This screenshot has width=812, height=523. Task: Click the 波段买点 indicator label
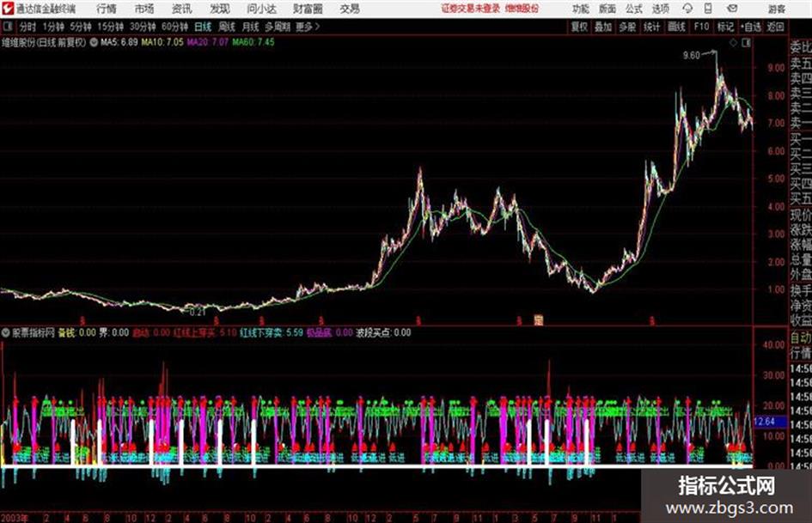[374, 332]
